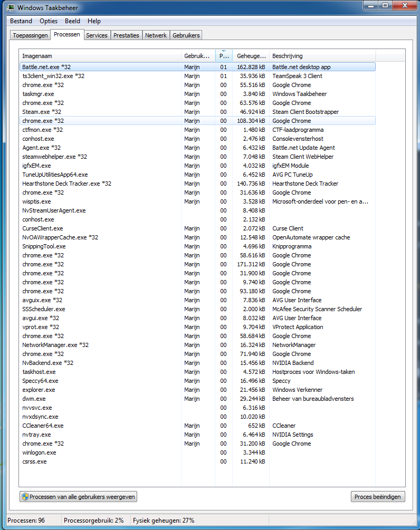Image resolution: width=420 pixels, height=530 pixels.
Task: Select the taskmgr.exe process row
Action: tap(197, 94)
